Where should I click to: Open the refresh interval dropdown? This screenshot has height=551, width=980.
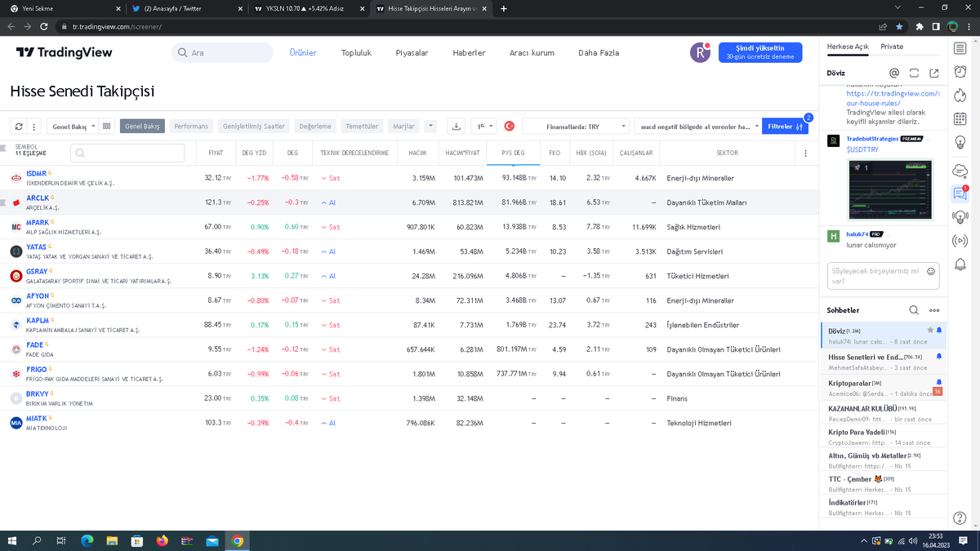point(483,127)
